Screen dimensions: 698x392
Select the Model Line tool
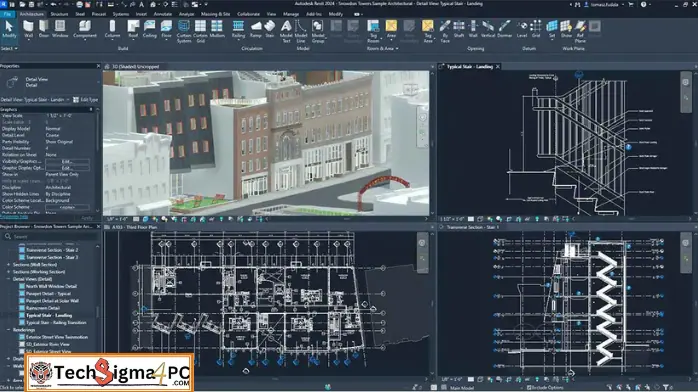tap(301, 32)
